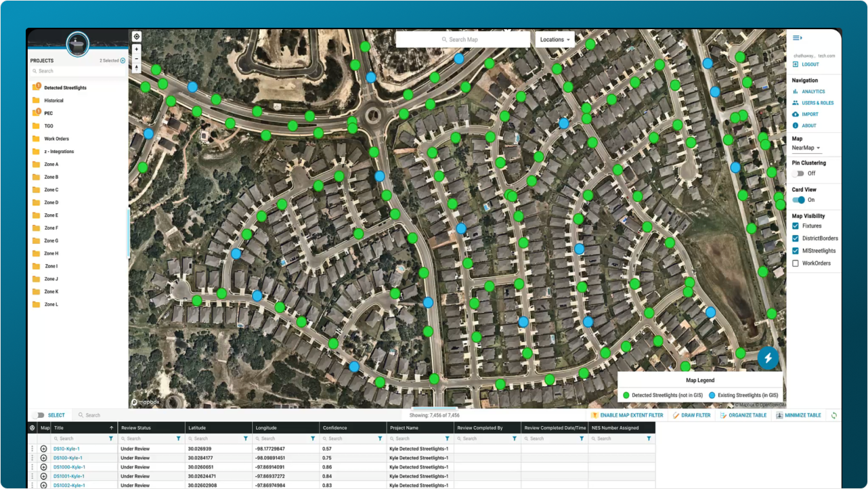The width and height of the screenshot is (868, 489).
Task: Turn on Pin Clustering toggle
Action: [x=798, y=173]
